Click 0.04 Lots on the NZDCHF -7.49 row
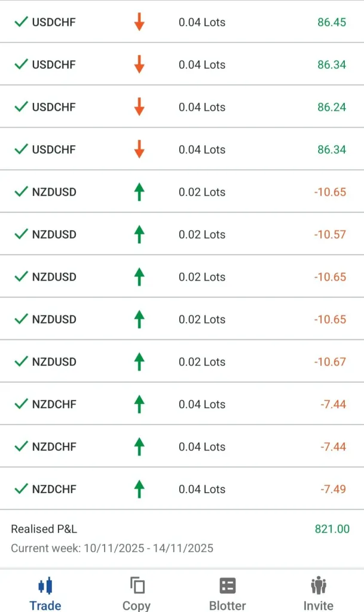Image resolution: width=364 pixels, height=612 pixels. click(x=202, y=489)
